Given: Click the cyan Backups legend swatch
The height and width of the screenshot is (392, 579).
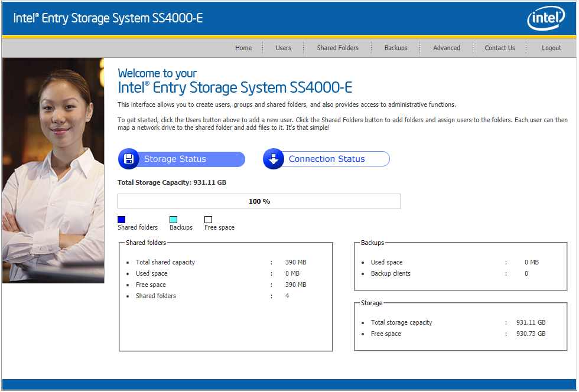Looking at the screenshot, I should pos(173,220).
